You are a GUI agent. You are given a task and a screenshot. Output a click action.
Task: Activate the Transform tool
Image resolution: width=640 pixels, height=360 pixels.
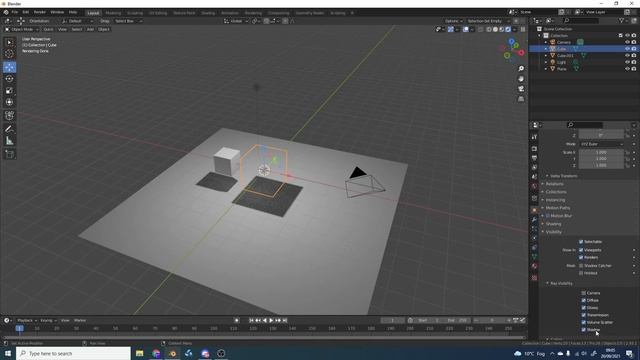(9, 102)
